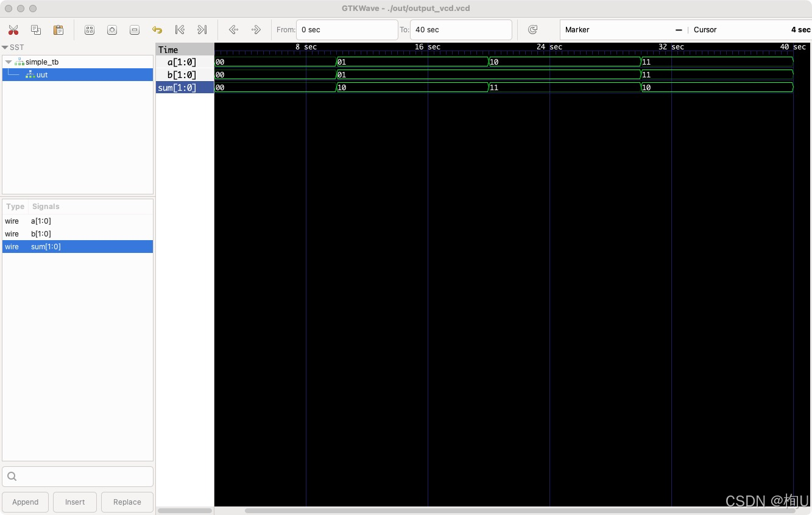Screen dimensions: 812x515
Task: Zoom in on the waveform view
Action: (x=111, y=29)
